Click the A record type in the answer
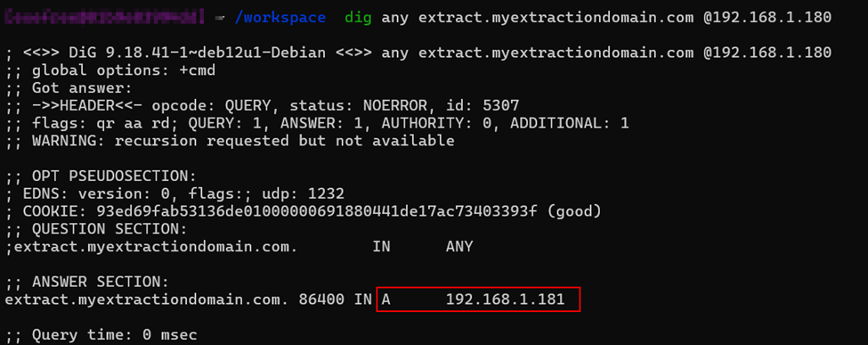 (385, 300)
